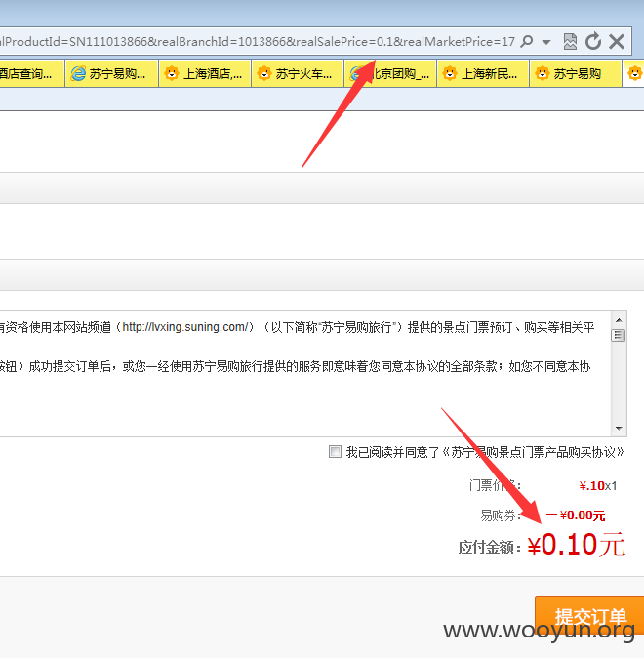Check the agreement box 我已阅读并同意了

click(x=335, y=452)
